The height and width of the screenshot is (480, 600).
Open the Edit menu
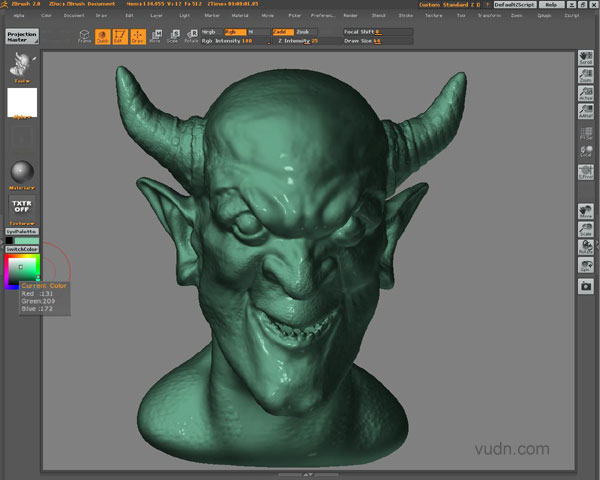(129, 16)
